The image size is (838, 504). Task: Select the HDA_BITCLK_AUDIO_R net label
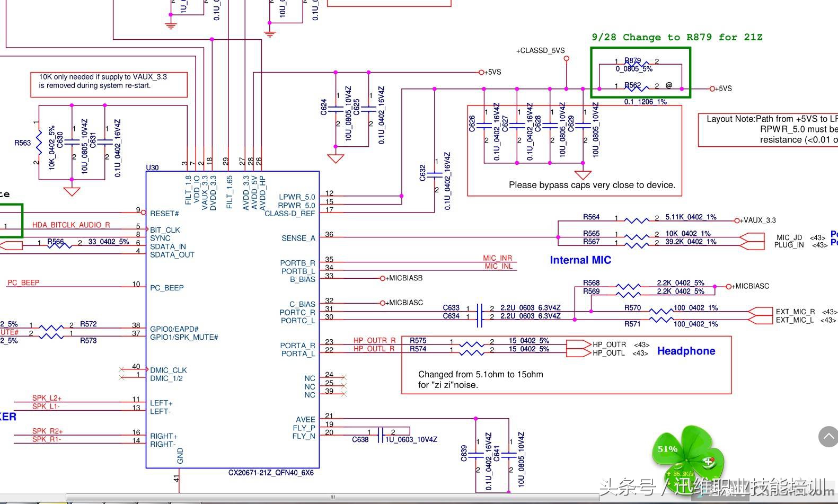point(71,225)
